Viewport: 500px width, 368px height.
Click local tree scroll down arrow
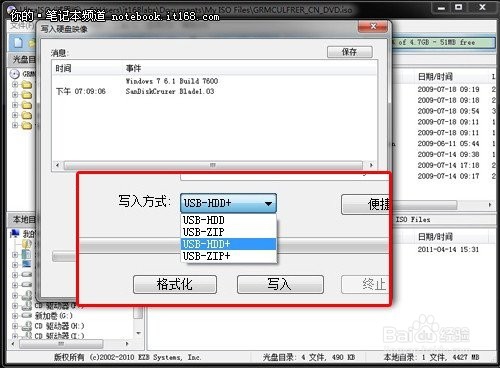(x=138, y=333)
